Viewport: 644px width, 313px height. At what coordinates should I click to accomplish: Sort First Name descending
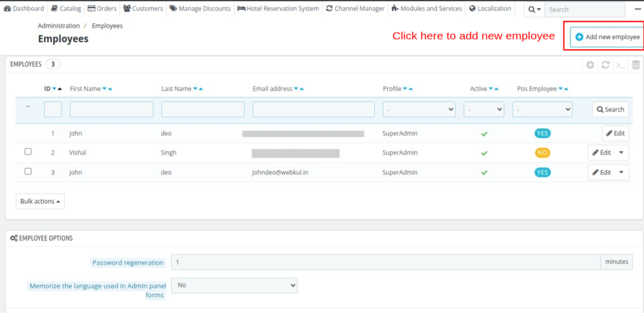click(x=104, y=89)
